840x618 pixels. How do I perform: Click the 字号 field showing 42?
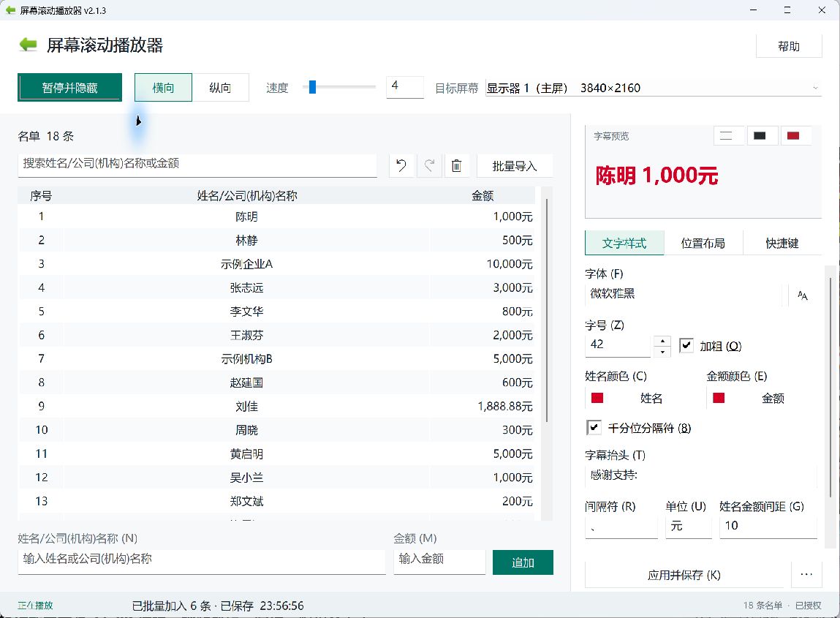pyautogui.click(x=618, y=345)
